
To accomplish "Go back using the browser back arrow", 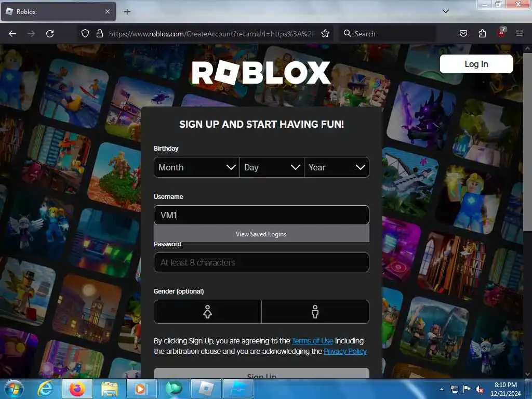I will 12,34.
